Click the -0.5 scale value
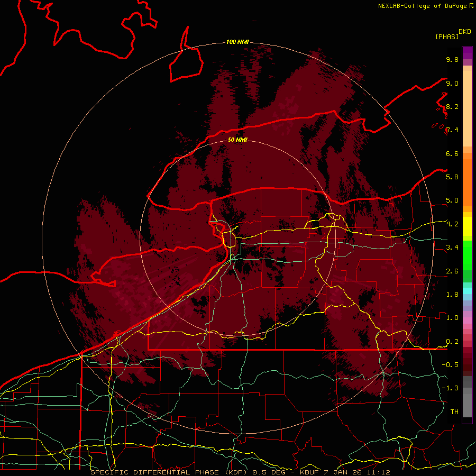Screen dimensions: 476x476 450,365
